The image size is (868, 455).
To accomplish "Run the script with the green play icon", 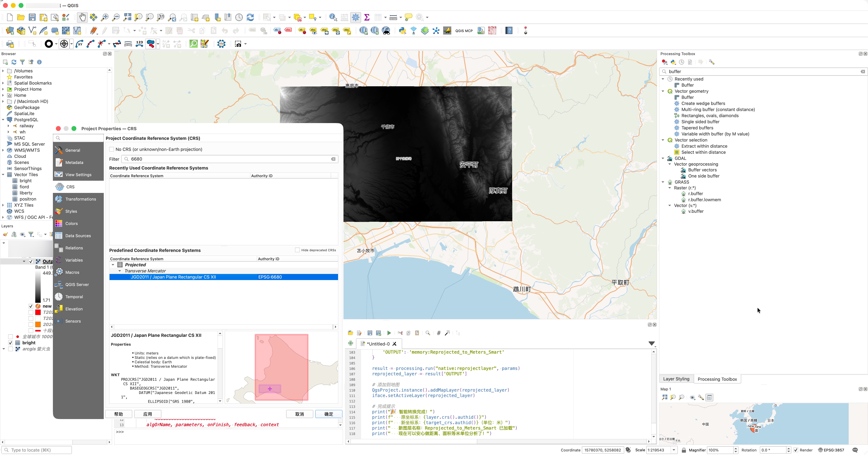I will 389,333.
